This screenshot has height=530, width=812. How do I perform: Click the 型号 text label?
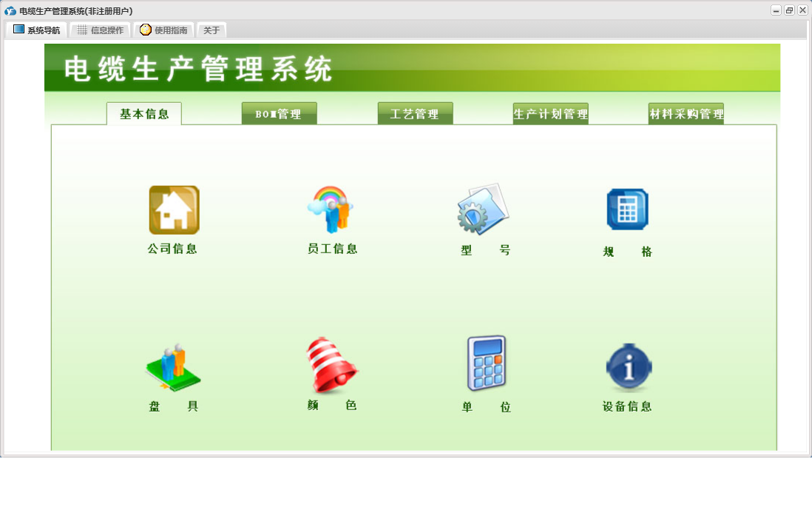(x=486, y=250)
